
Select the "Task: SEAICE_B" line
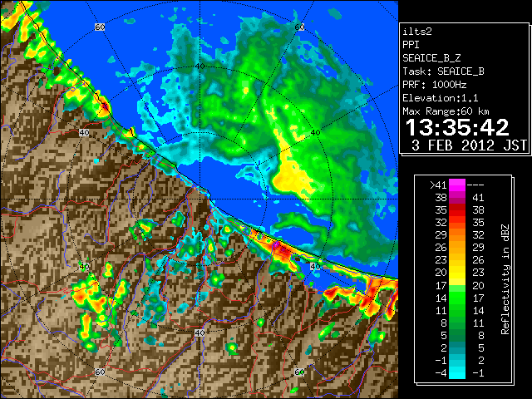(x=443, y=71)
